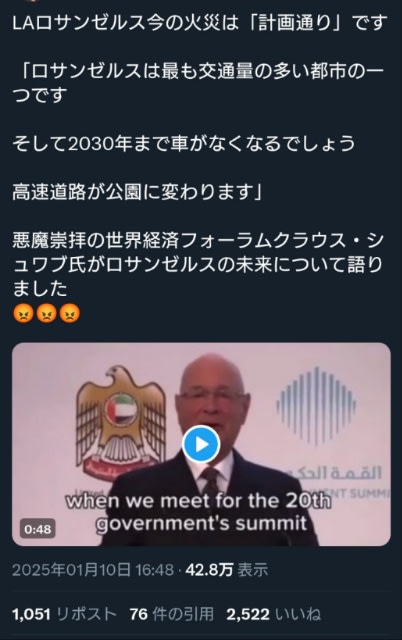Click the line starting with 悪魔崇拝の世界経済フォーラム
Image resolution: width=402 pixels, height=640 pixels.
198,240
